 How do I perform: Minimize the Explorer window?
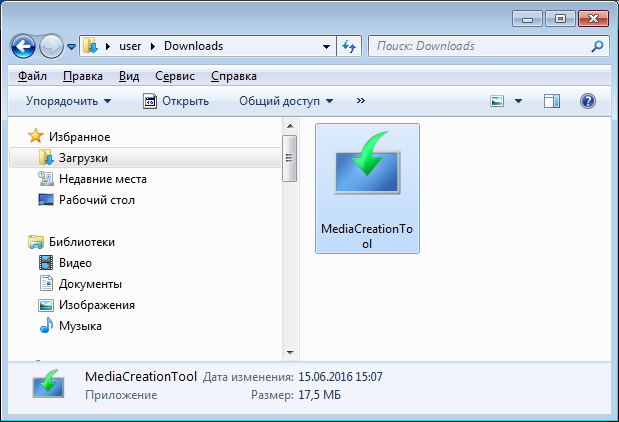pyautogui.click(x=528, y=19)
